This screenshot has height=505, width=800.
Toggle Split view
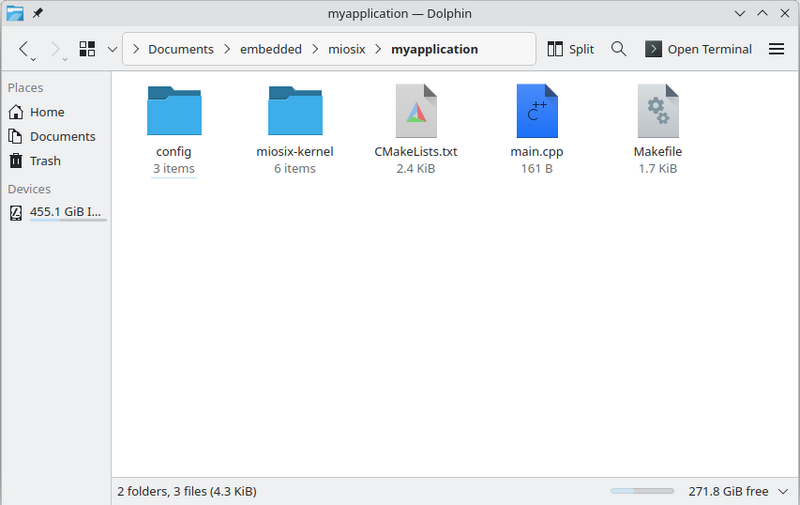pyautogui.click(x=571, y=49)
